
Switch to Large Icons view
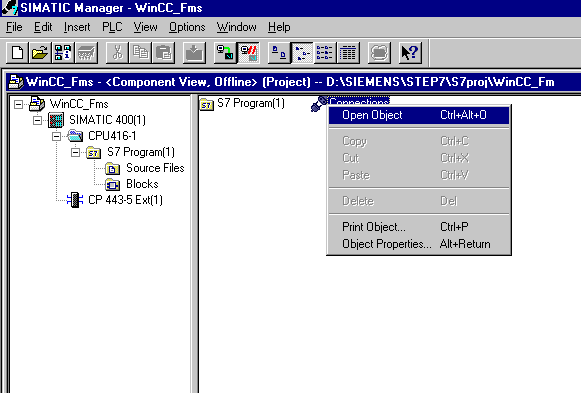pos(279,53)
